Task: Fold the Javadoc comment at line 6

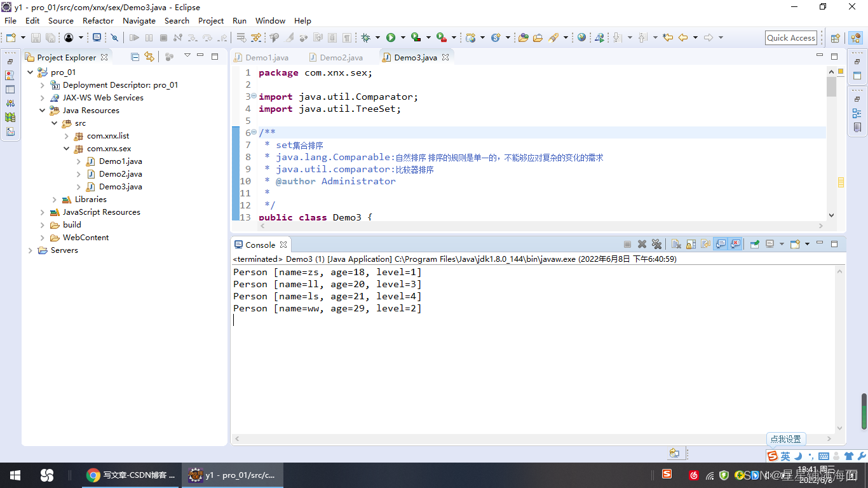Action: point(254,132)
